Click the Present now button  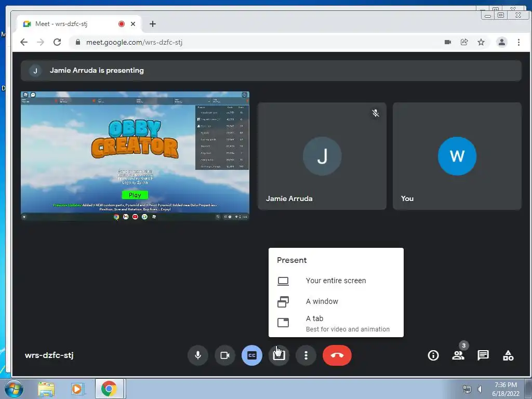tap(279, 355)
